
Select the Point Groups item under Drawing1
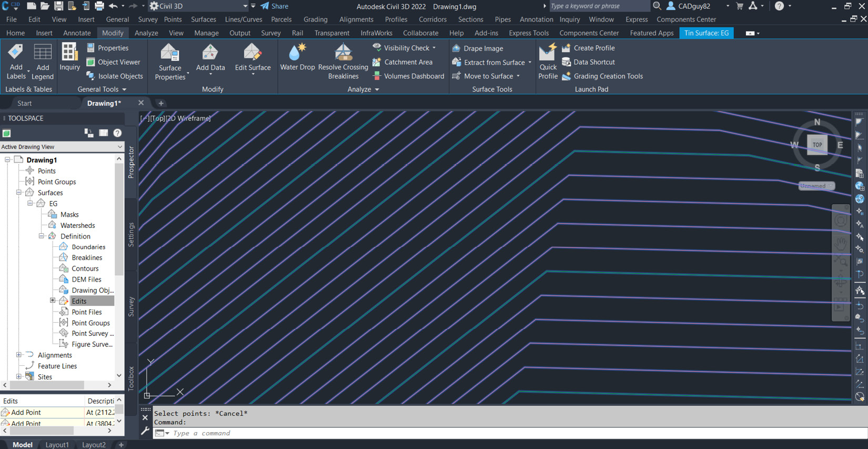[57, 182]
